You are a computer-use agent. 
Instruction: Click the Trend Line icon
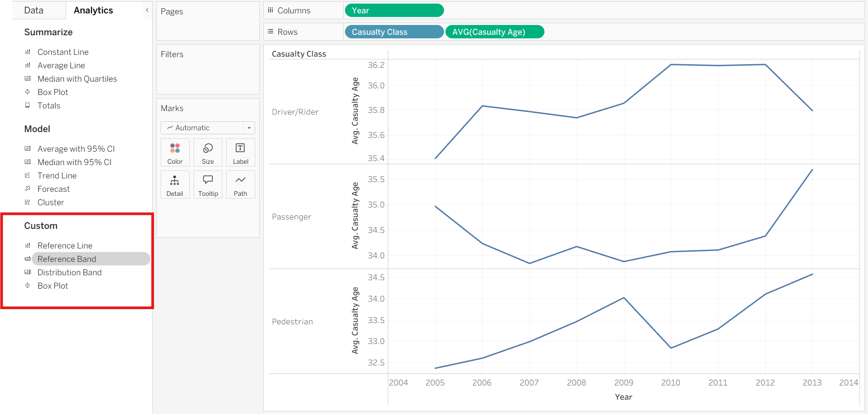point(28,175)
